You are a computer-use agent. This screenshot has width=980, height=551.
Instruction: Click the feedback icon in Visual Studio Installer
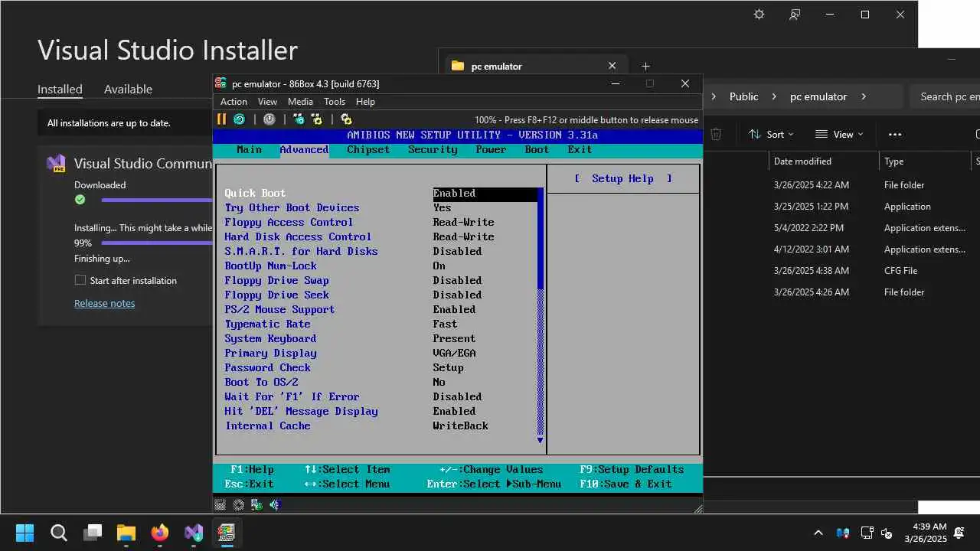pyautogui.click(x=795, y=15)
